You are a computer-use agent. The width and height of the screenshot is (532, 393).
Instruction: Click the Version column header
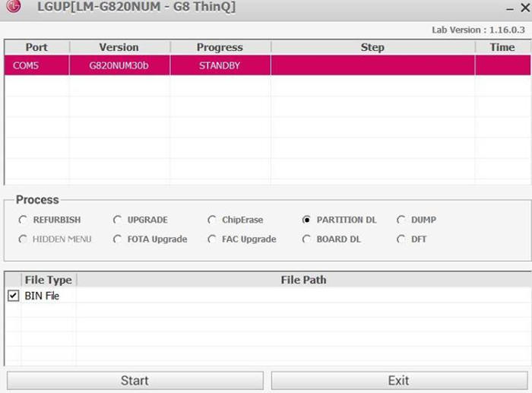pos(119,47)
